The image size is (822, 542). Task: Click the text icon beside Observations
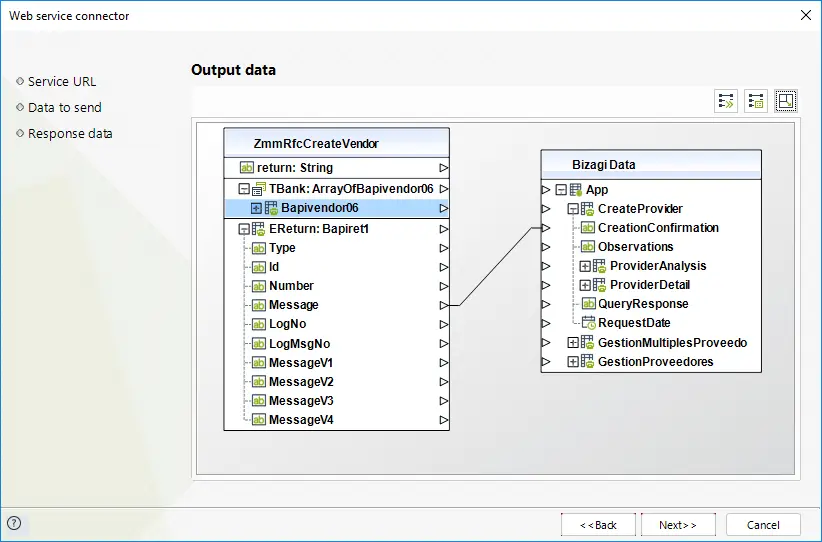(588, 246)
